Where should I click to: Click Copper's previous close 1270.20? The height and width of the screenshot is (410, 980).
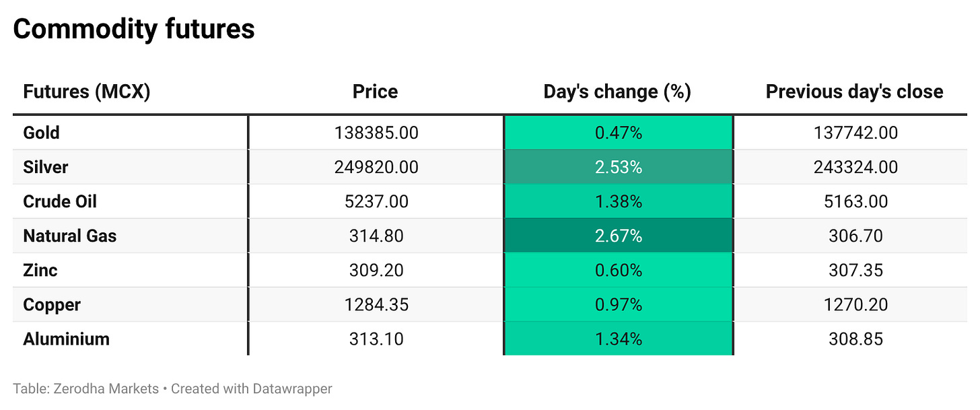pyautogui.click(x=855, y=304)
